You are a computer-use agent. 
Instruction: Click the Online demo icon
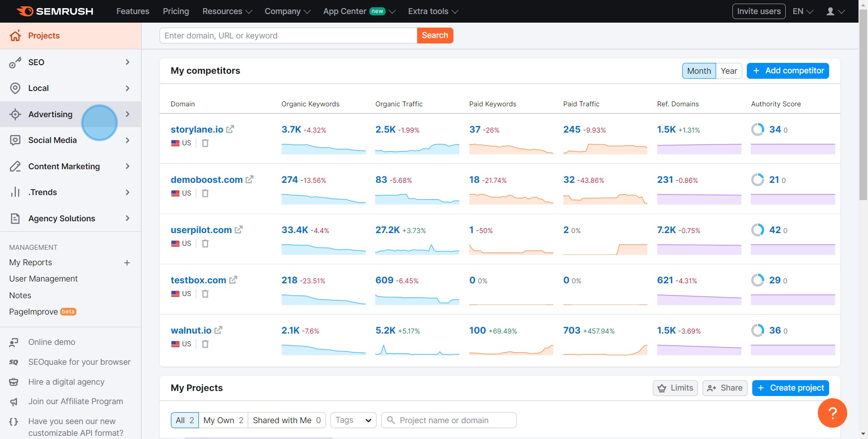[14, 343]
